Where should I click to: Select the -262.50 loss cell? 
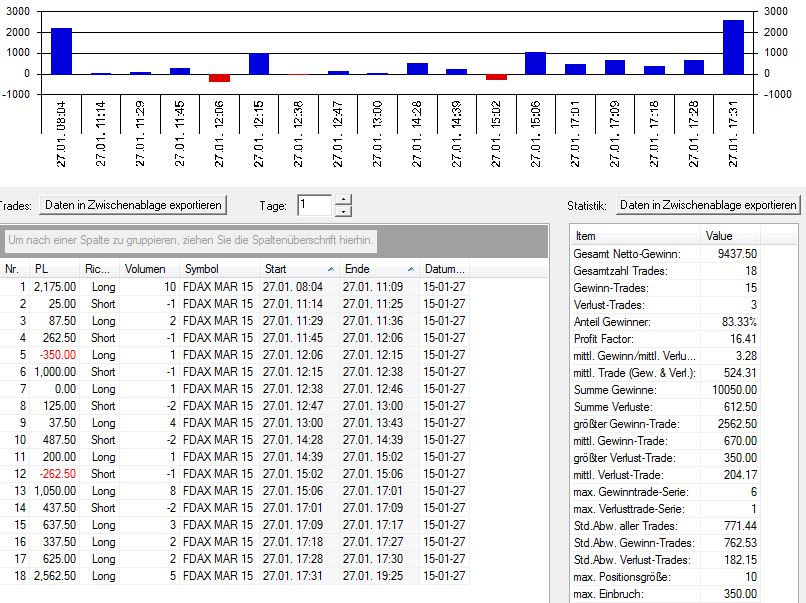tap(55, 473)
